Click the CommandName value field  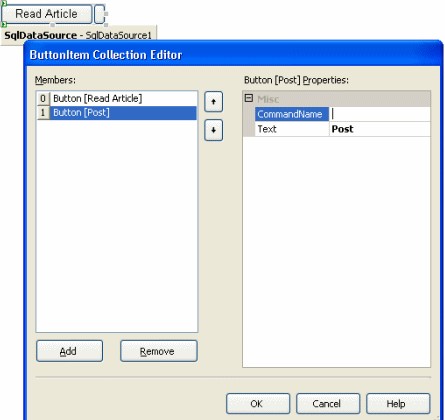[379, 114]
